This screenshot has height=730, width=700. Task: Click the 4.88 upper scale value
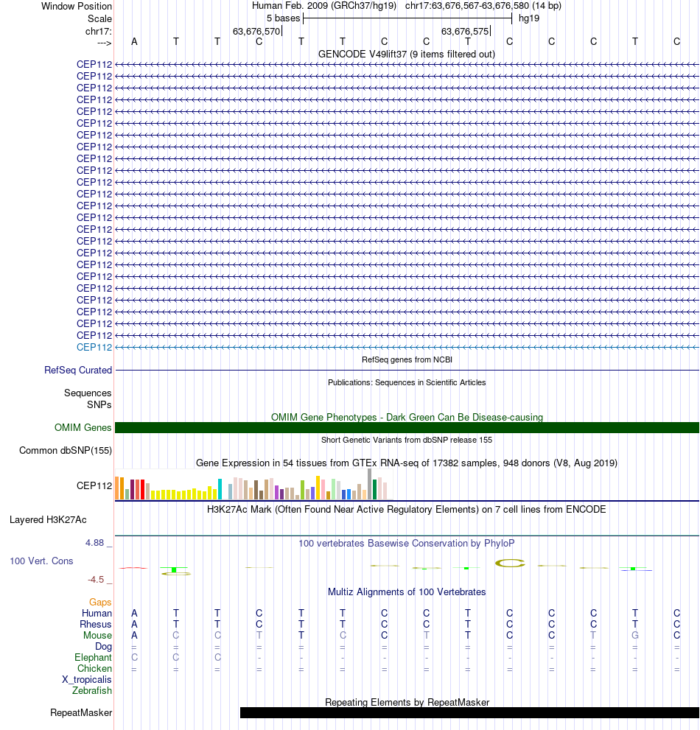point(94,542)
